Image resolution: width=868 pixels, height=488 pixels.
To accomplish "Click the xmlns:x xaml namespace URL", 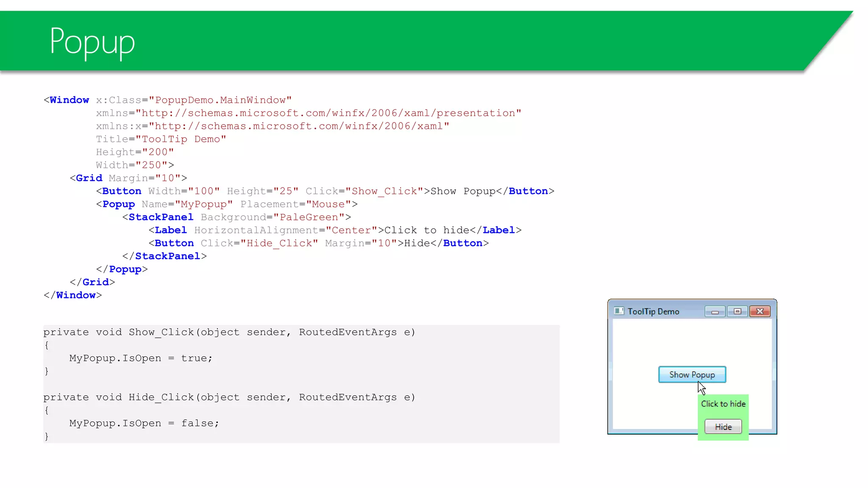I will [299, 126].
